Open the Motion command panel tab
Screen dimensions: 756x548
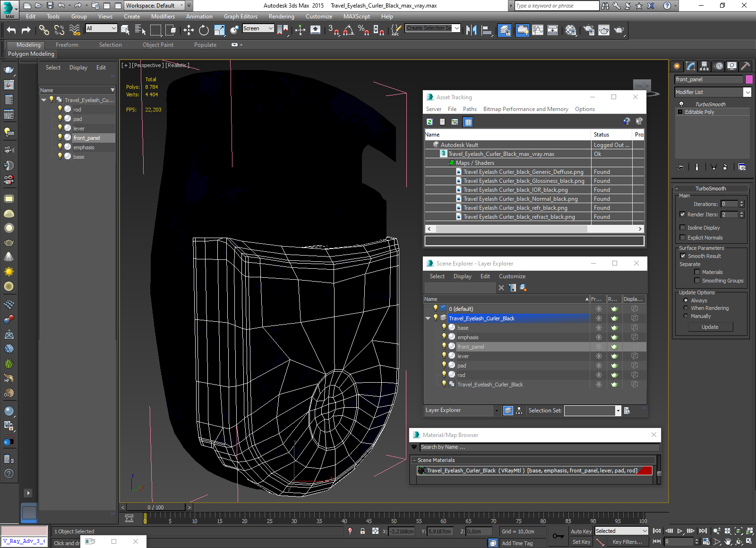tap(719, 66)
